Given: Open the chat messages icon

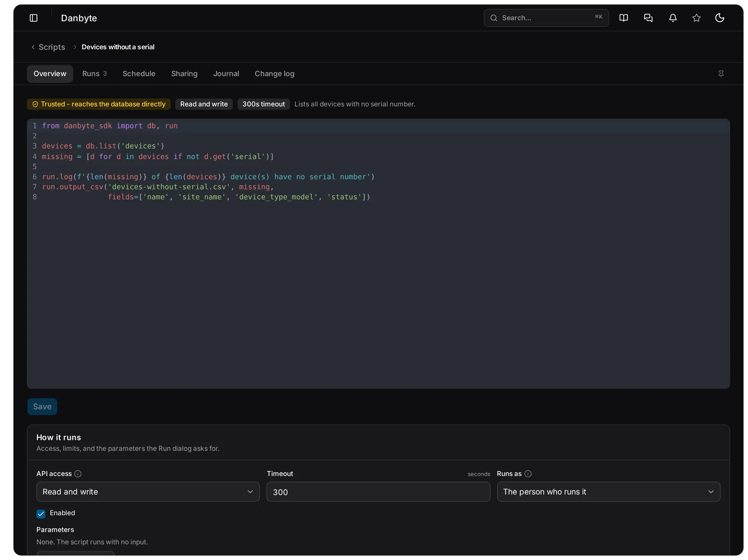Looking at the screenshot, I should coord(648,18).
